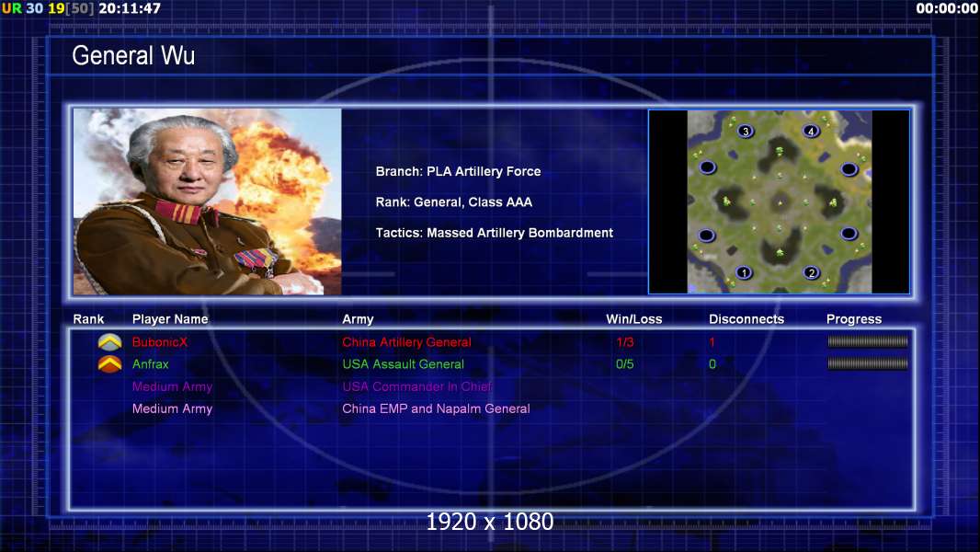Click China EMP and Napalm General text
Screen dimensions: 980x552
pos(436,408)
